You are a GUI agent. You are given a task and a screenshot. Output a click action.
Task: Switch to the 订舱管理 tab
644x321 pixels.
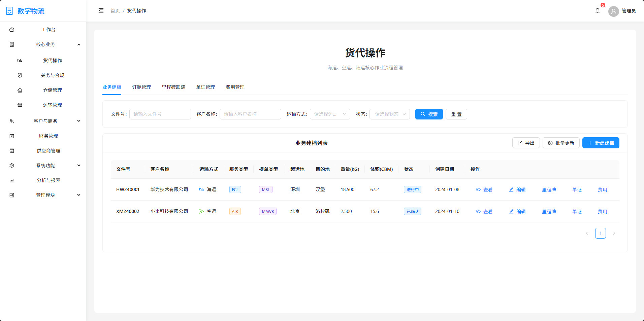(x=141, y=87)
